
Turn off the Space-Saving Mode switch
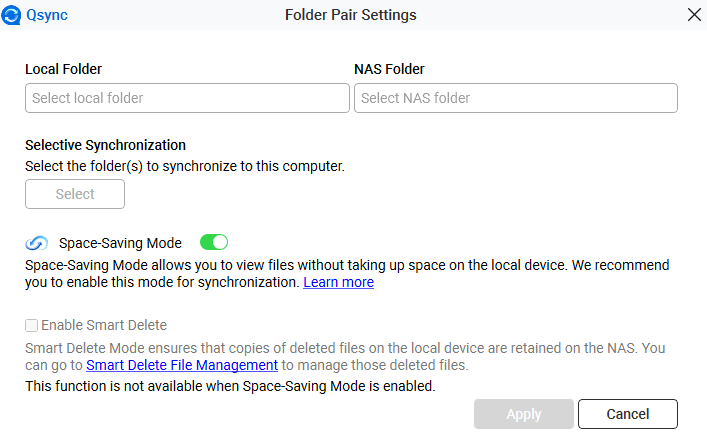(x=214, y=242)
